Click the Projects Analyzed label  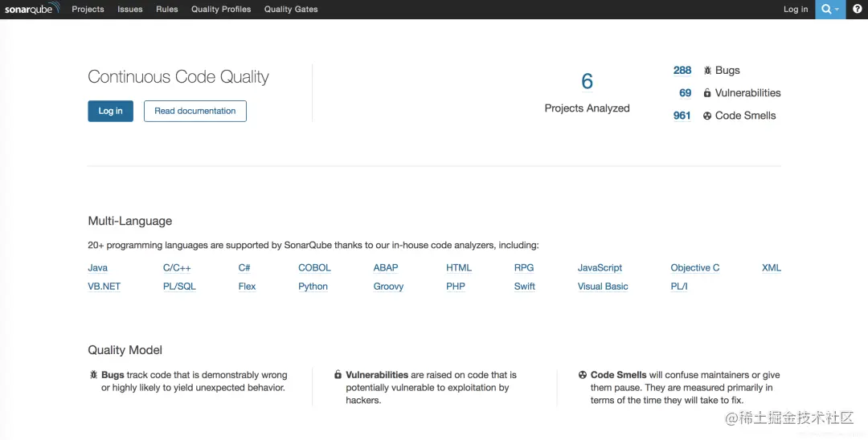tap(587, 108)
